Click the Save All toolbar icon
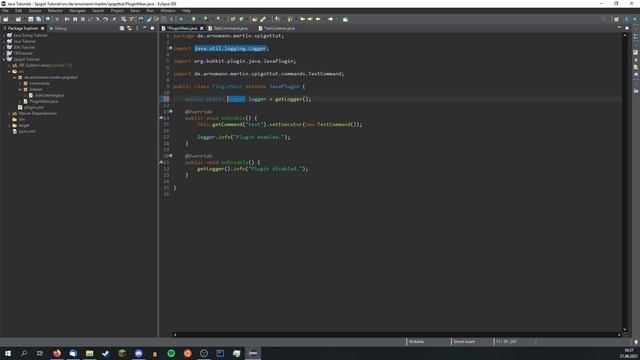Image resolution: width=640 pixels, height=360 pixels. [39, 19]
